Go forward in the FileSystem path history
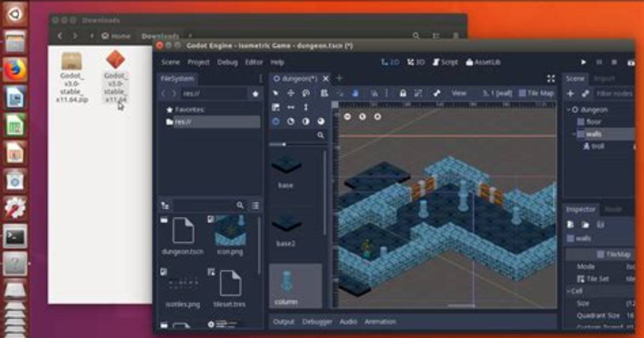Screen dimensions: 644x338 click(174, 94)
